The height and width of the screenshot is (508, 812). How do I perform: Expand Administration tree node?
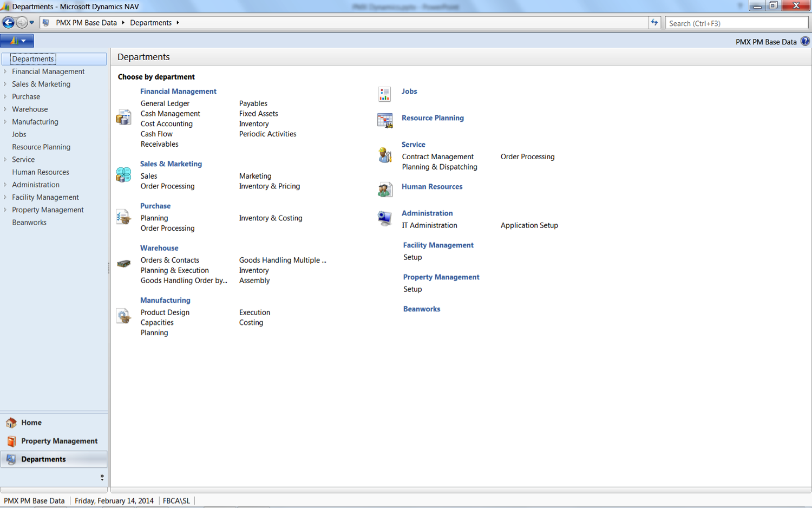click(x=5, y=185)
